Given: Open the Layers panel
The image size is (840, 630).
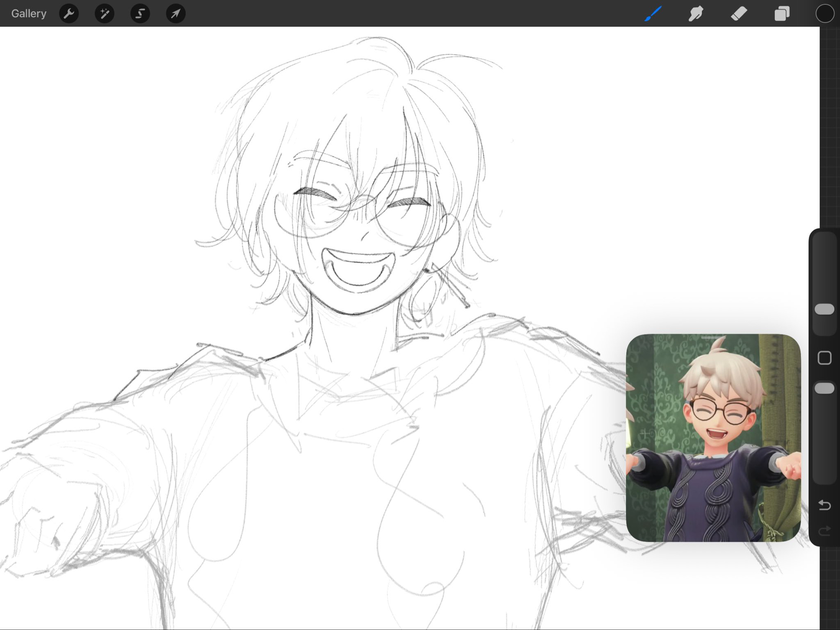Looking at the screenshot, I should pos(782,13).
